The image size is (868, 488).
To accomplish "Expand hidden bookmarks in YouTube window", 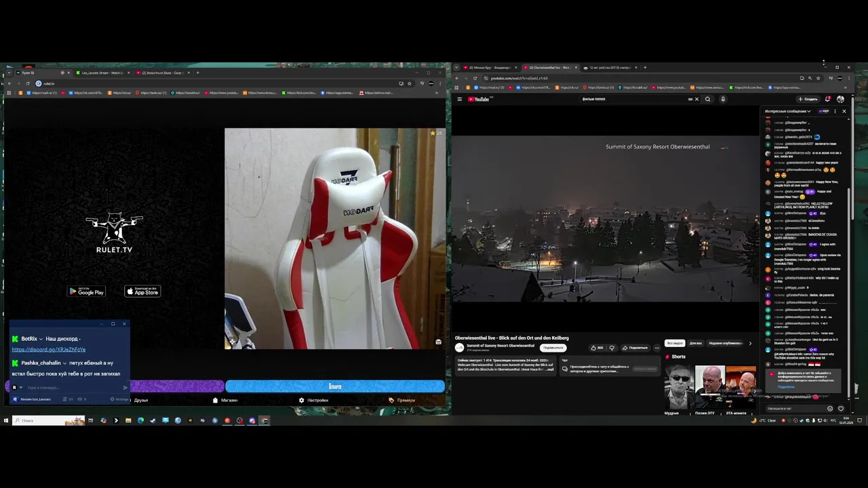I will click(846, 87).
